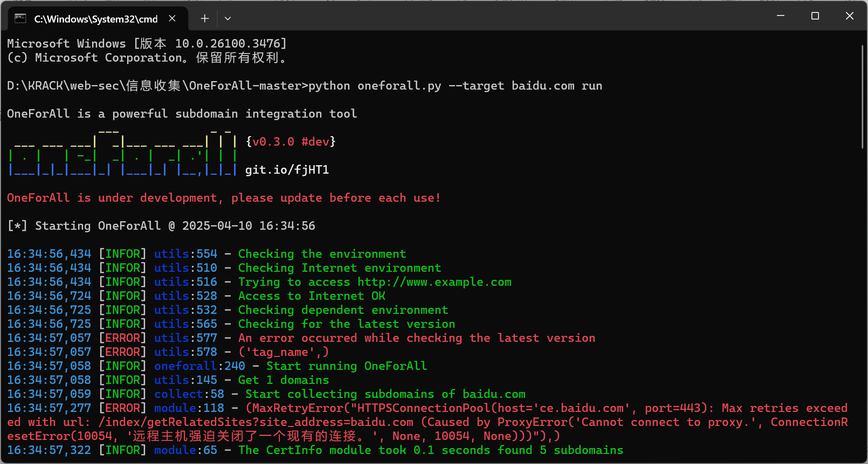
Task: Close the cmd tab with the X
Action: pos(172,19)
